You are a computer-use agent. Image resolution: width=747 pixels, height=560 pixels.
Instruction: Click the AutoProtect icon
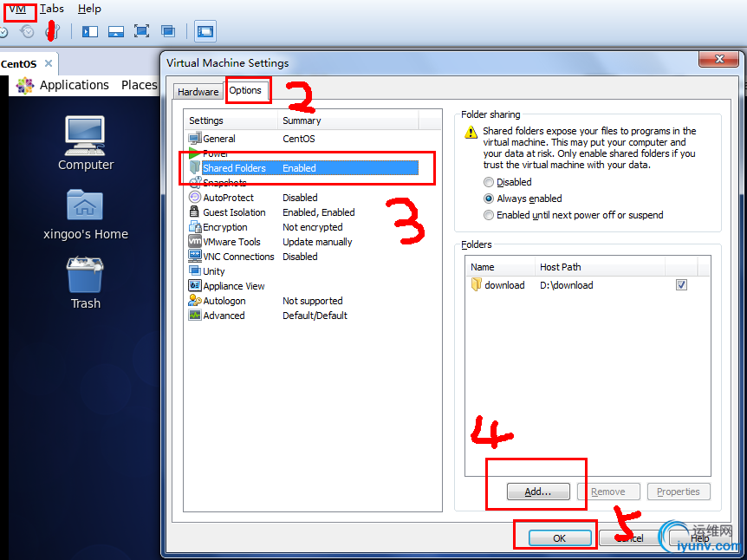pos(195,198)
